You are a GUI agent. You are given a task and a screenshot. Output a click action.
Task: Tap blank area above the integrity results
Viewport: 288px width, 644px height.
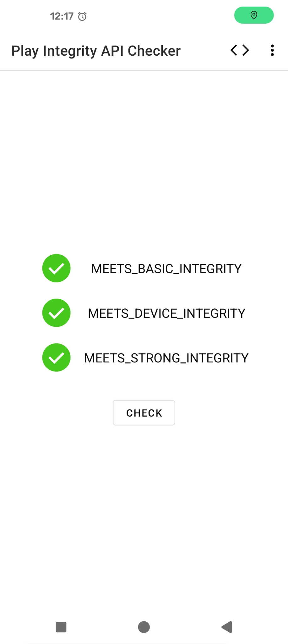144,157
